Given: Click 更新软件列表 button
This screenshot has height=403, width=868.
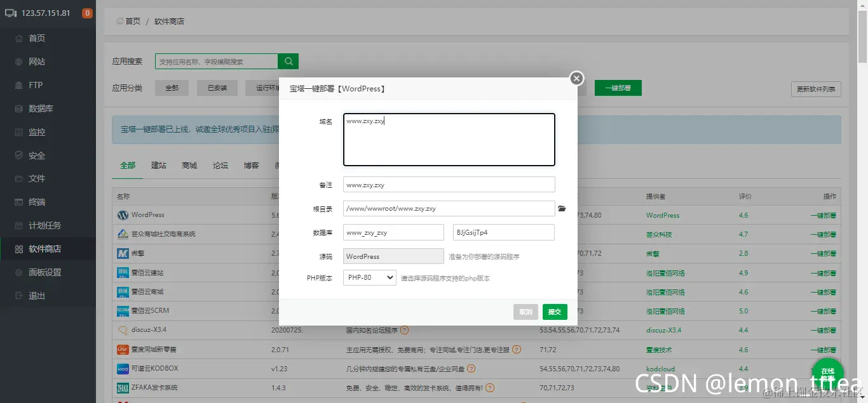Looking at the screenshot, I should (816, 89).
